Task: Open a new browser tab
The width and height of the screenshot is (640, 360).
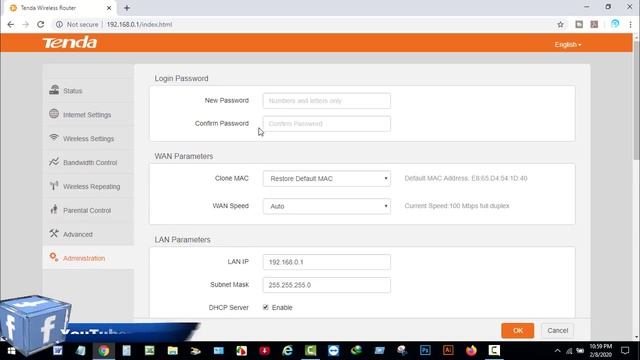Action: coord(127,8)
